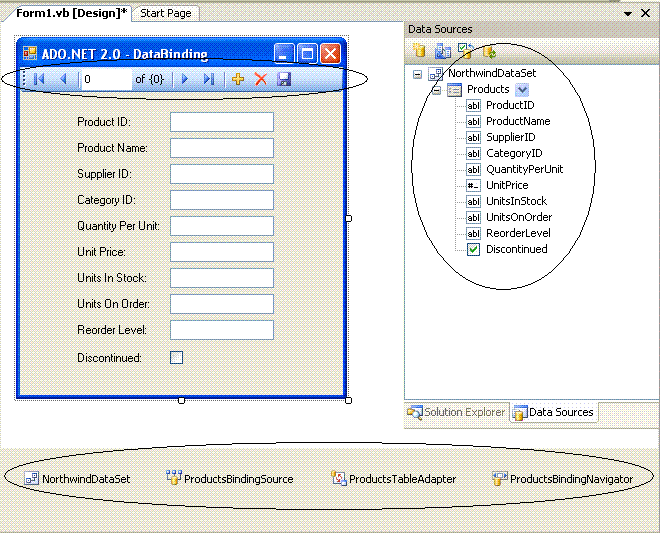Screen dimensions: 660x533
Task: Select NorthwindDataSet component in tray
Action: coord(77,479)
